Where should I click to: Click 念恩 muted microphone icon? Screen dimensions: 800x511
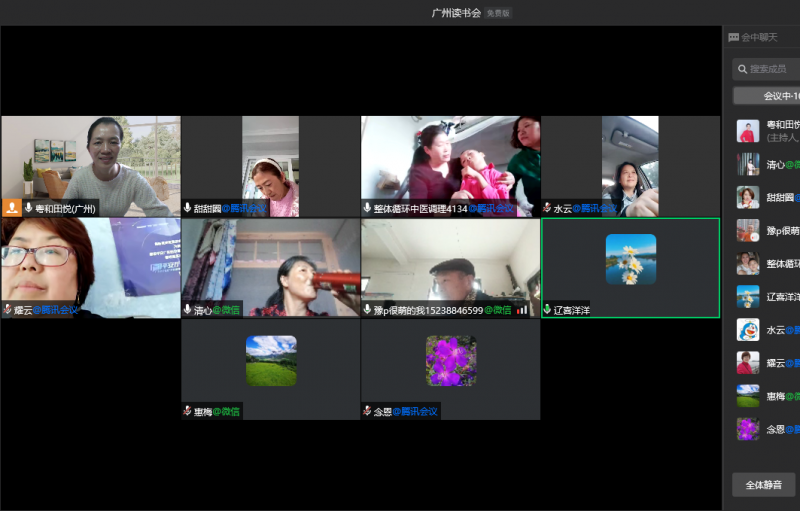click(367, 411)
